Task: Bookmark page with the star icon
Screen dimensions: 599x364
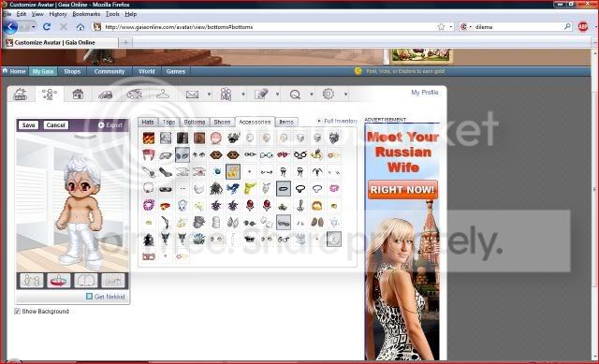Action: tap(441, 27)
